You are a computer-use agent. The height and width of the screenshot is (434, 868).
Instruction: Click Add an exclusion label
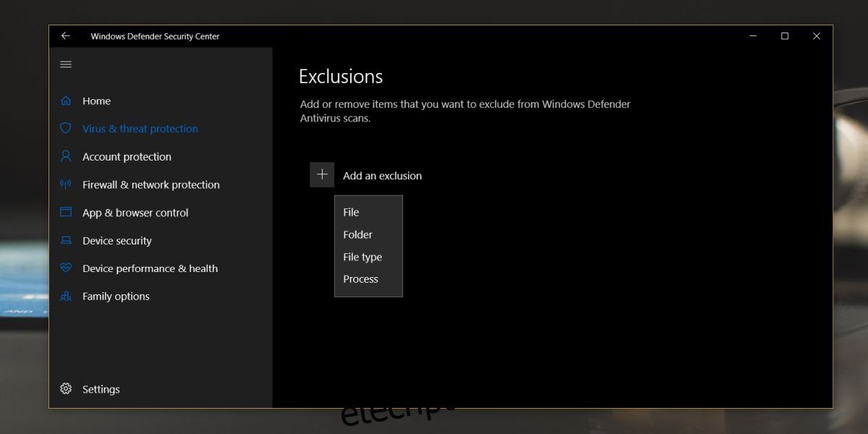click(382, 176)
